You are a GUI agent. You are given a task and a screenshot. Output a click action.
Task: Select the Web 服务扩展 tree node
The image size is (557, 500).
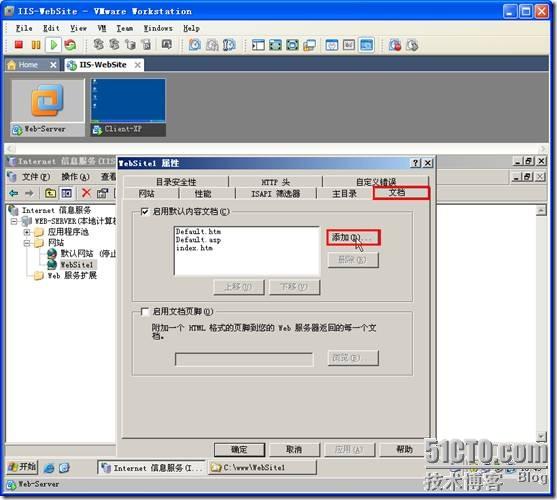[x=72, y=275]
